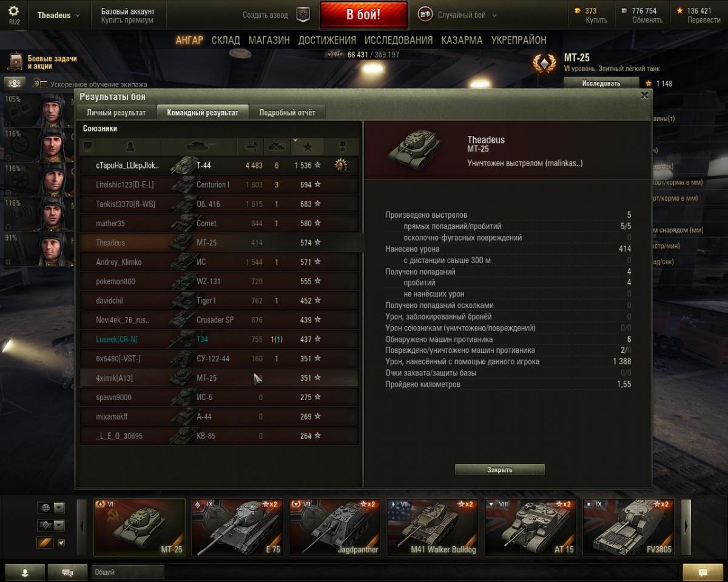The image size is (728, 582).
Task: Sort allies by tank silhouette column
Action: 200,147
